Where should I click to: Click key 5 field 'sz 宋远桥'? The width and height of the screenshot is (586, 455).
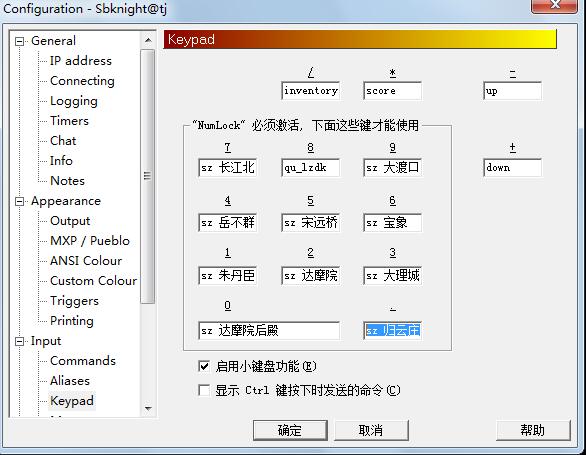pos(310,223)
